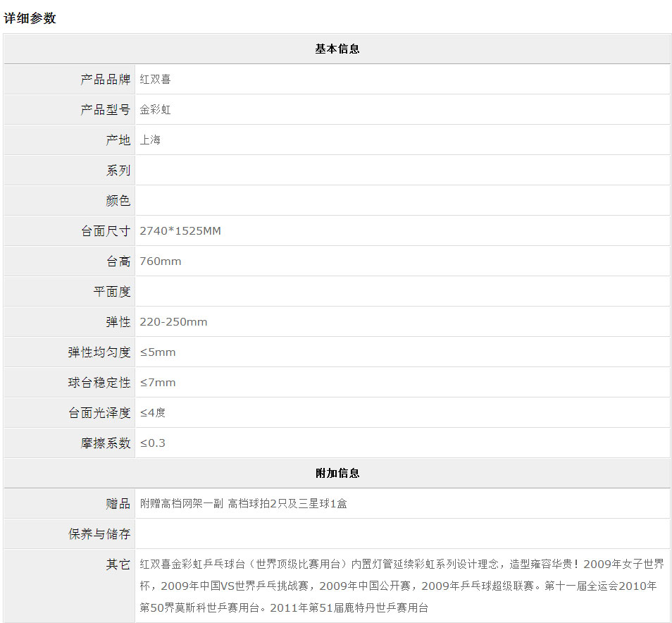Screen dimensions: 672x623
Task: Click the 系列 row label
Action: (118, 171)
